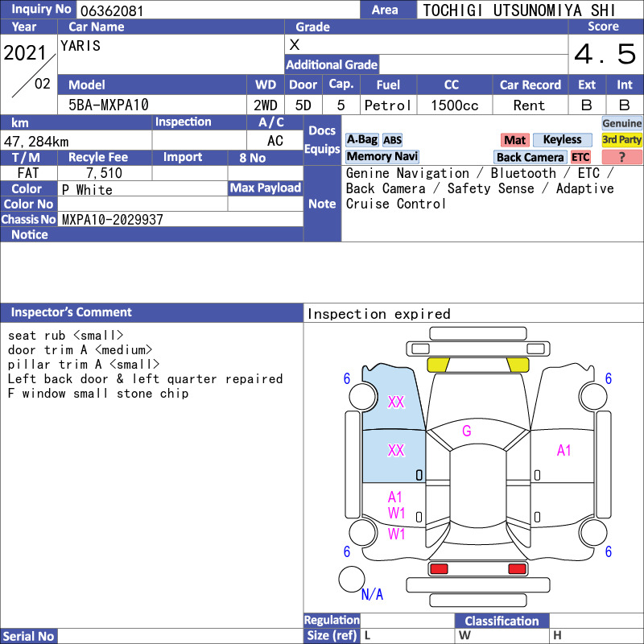Screen dimensions: 644x644
Task: Click the red Mat badge
Action: tap(514, 140)
